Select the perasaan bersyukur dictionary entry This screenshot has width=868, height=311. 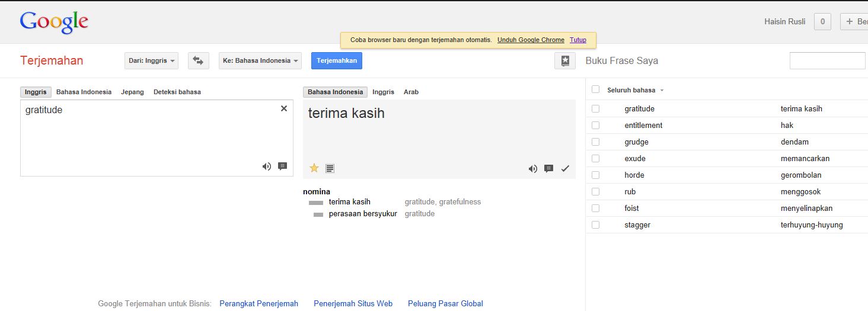[363, 213]
